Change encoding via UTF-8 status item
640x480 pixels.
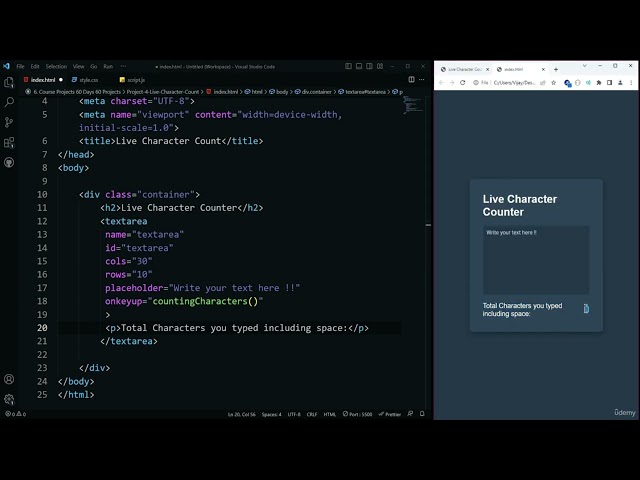(x=294, y=414)
